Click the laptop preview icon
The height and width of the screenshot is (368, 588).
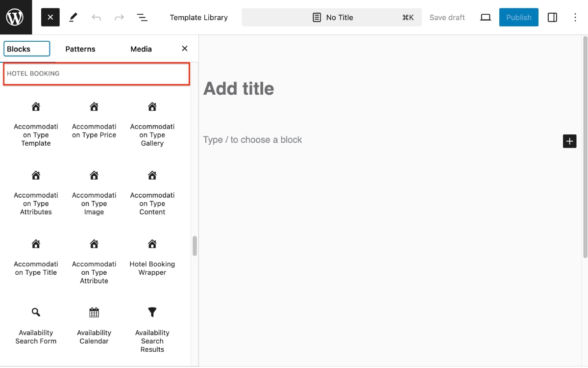[485, 18]
